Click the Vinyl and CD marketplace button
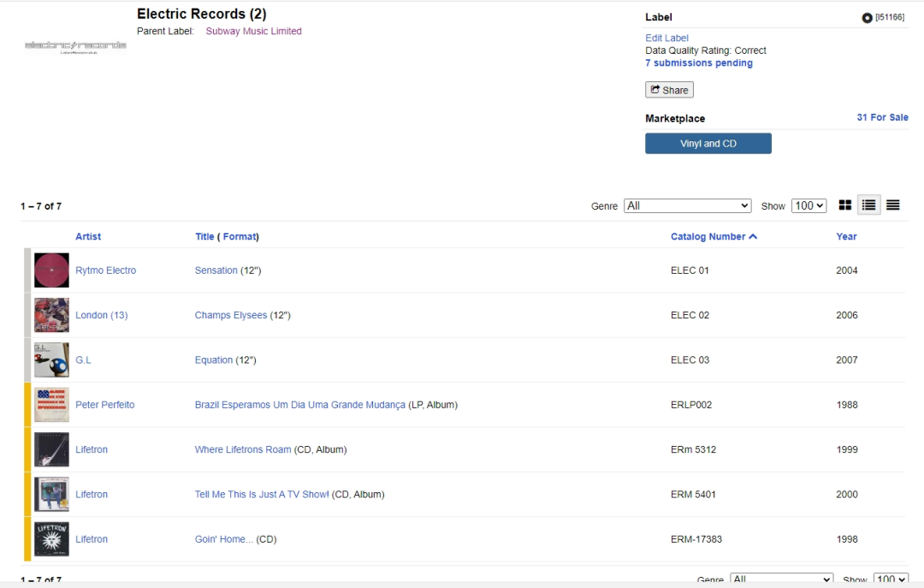Viewport: 924px width, 588px height. click(708, 143)
